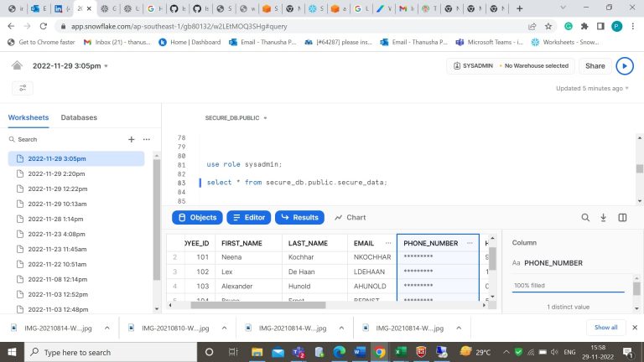Toggle the results side panel layout icon
The height and width of the screenshot is (362, 644).
622,217
